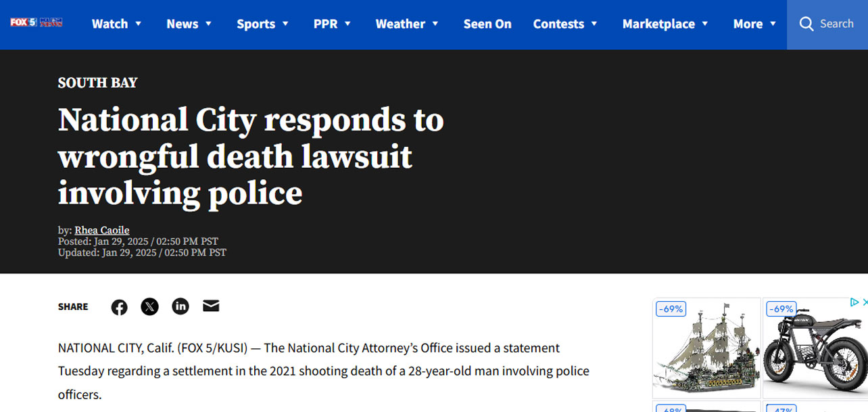Click the AdChoices triangle icon
The width and height of the screenshot is (868, 412).
(x=854, y=302)
